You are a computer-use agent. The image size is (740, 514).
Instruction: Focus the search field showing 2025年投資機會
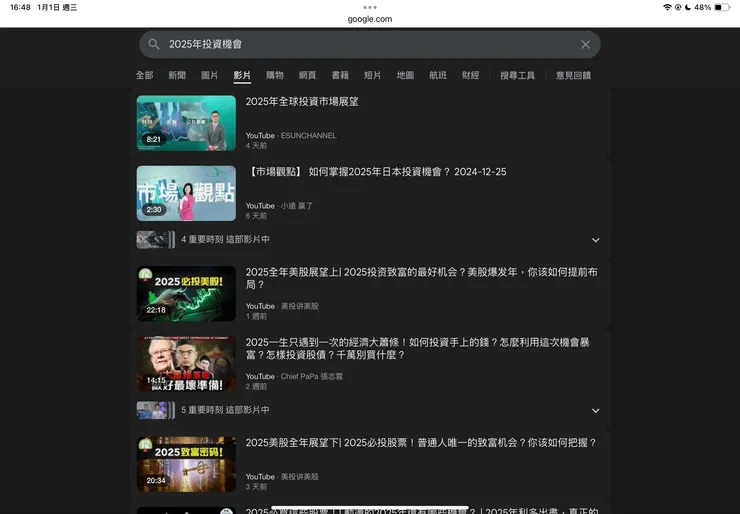370,44
